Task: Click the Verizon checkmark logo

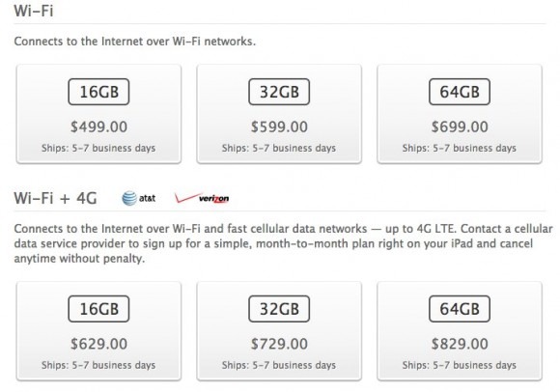Action: click(186, 197)
